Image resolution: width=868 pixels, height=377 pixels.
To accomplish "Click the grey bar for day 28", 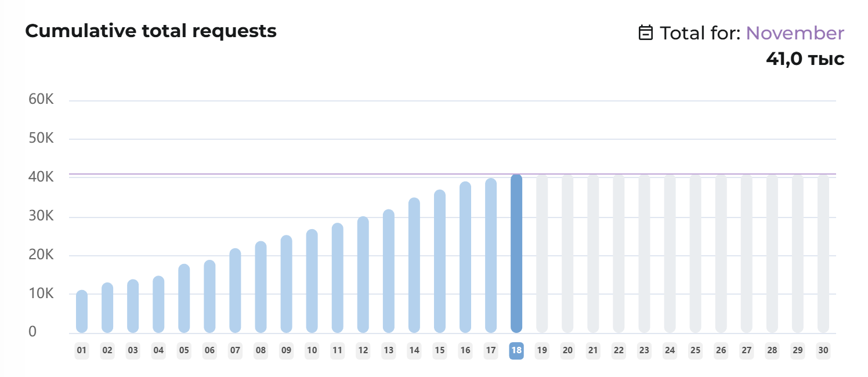I will point(772,253).
